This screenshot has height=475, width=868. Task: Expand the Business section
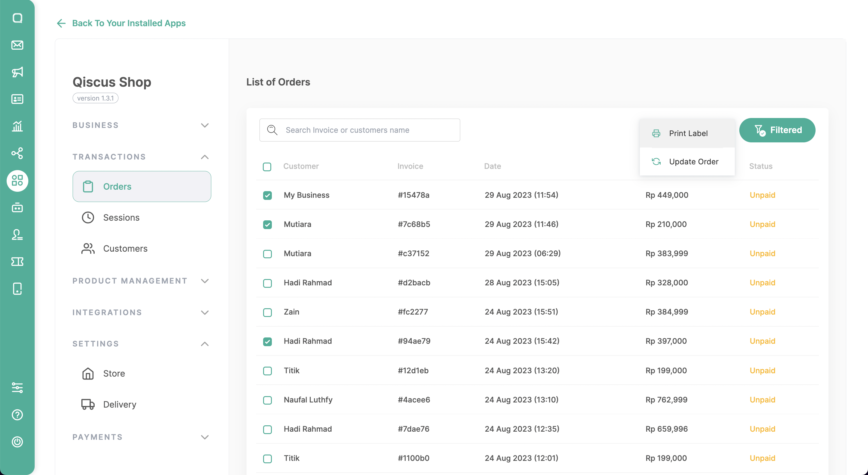coord(205,125)
